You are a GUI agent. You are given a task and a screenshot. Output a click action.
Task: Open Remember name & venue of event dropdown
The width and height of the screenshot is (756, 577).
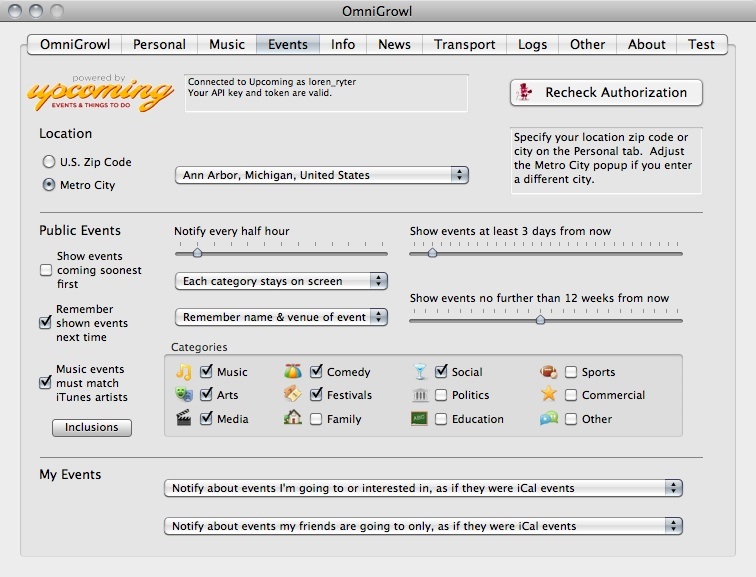coord(281,317)
